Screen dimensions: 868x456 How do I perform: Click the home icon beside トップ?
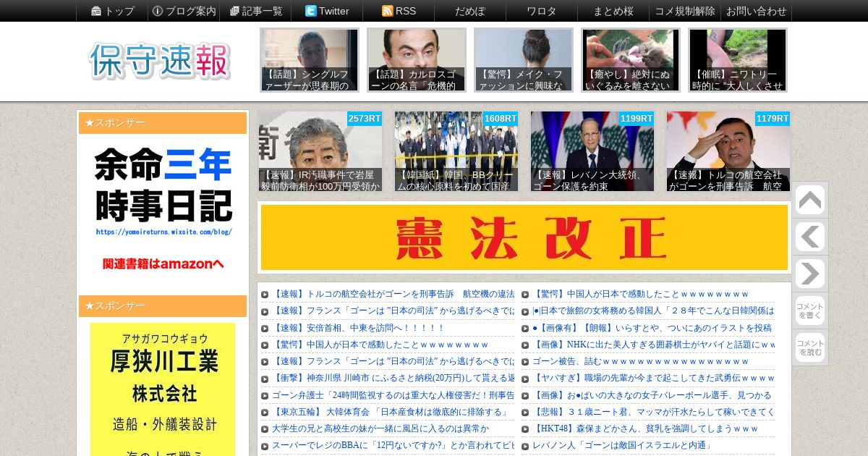[x=96, y=11]
